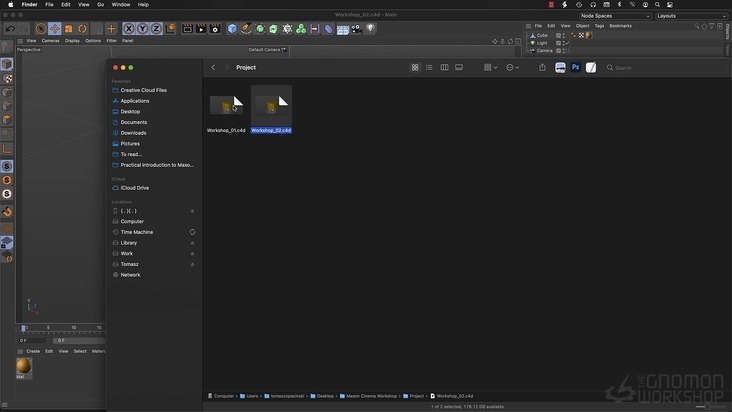
Task: Toggle the X axis lock
Action: click(x=129, y=29)
